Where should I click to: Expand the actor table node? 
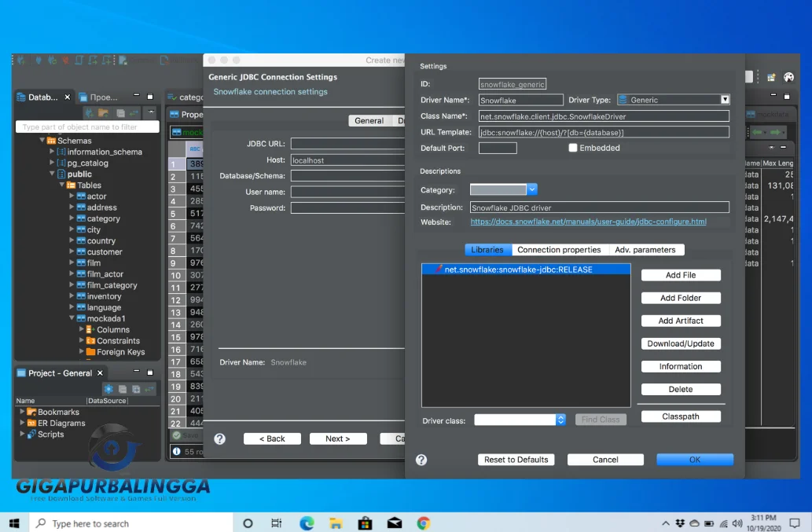(x=72, y=196)
